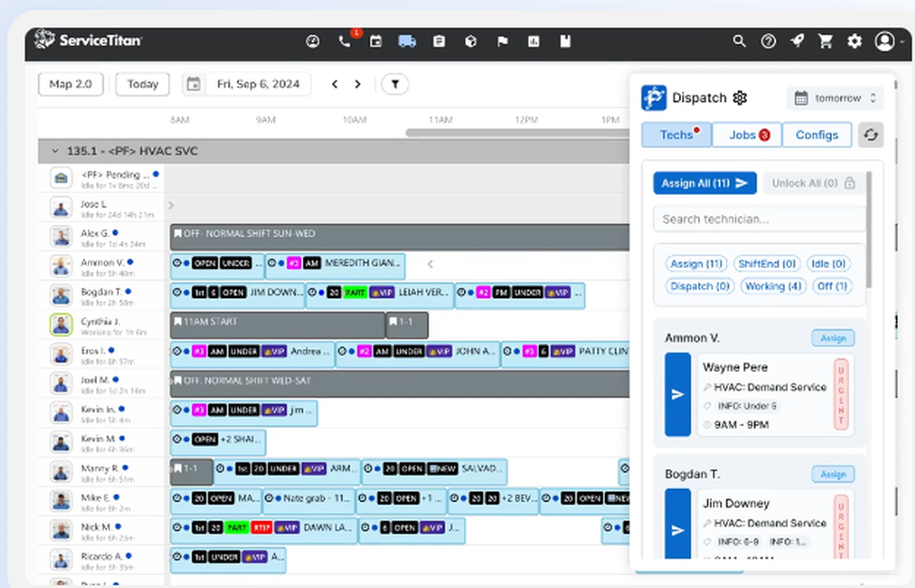Focus the Search technician field

[759, 219]
